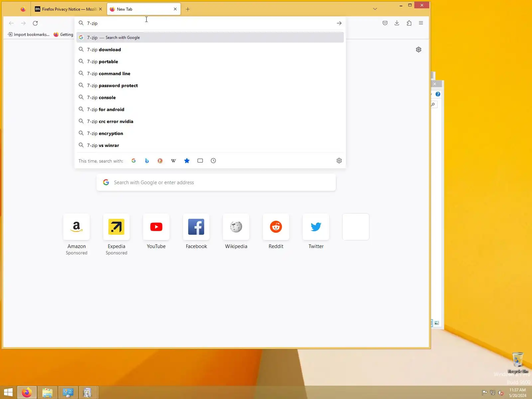Reload the current page
This screenshot has width=532, height=399.
coord(35,23)
